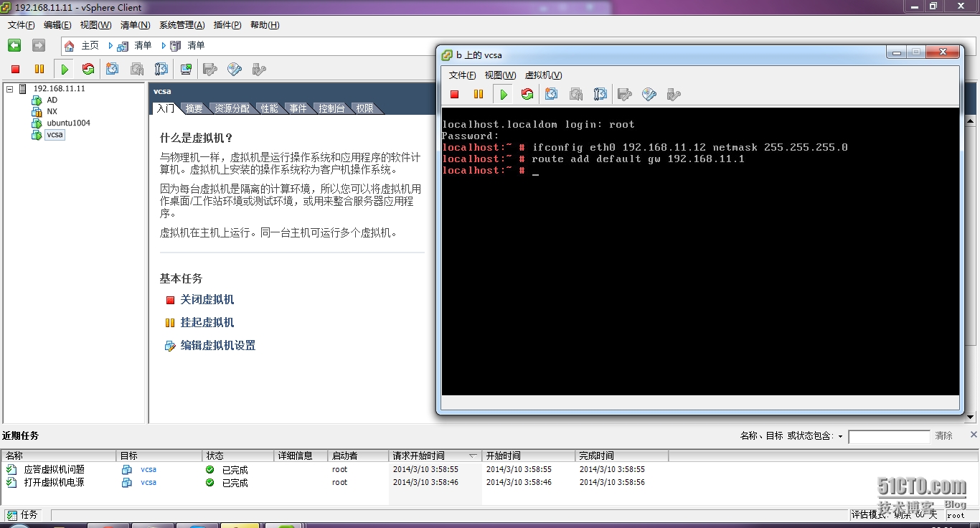Open the 系统管理(A) menu
The width and height of the screenshot is (980, 528).
tap(182, 25)
